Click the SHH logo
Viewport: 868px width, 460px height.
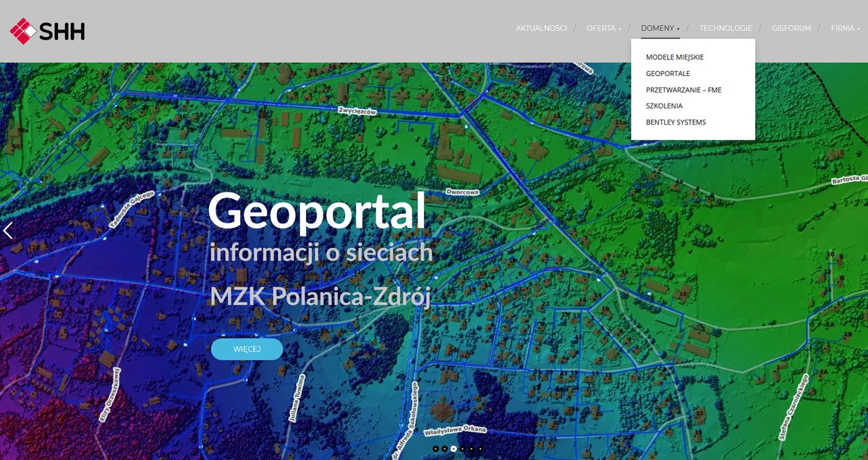tap(47, 31)
